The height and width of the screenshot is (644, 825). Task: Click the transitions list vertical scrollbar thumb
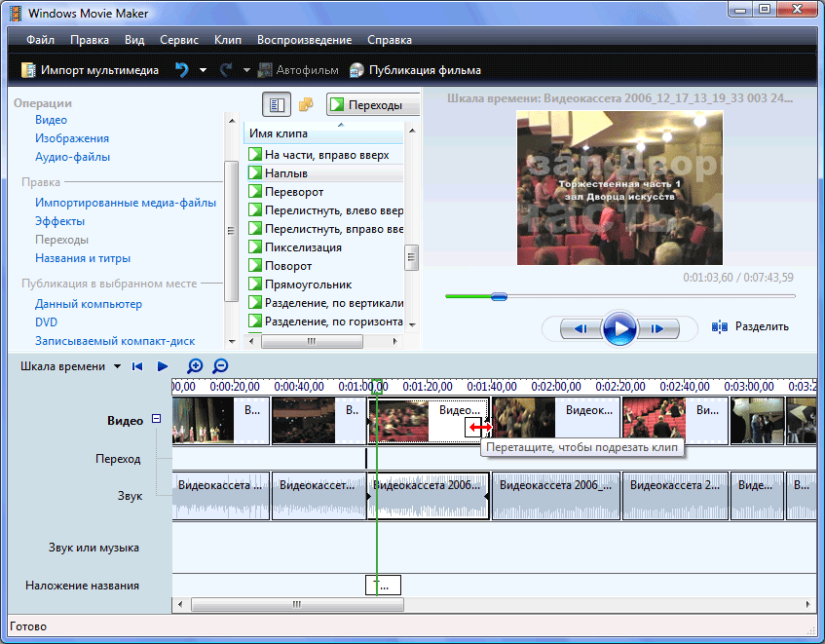(x=411, y=258)
